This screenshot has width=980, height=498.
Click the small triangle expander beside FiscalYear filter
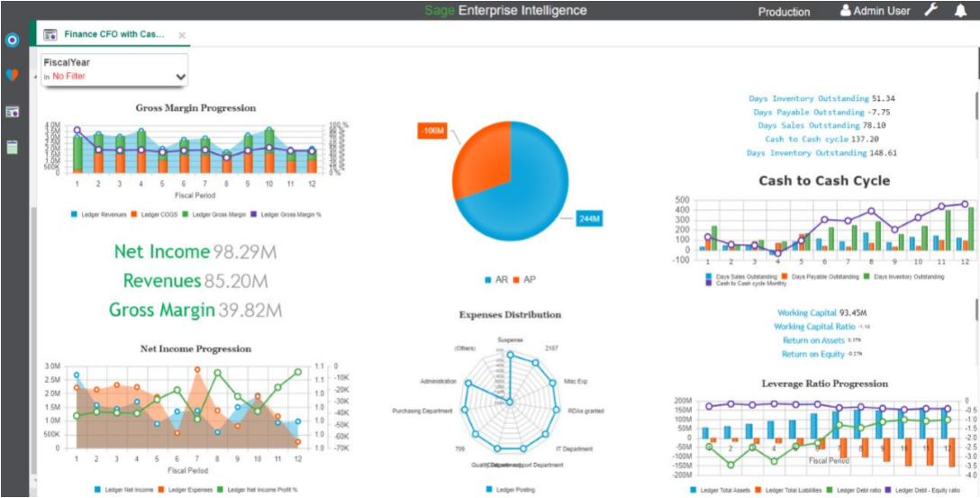(x=35, y=77)
